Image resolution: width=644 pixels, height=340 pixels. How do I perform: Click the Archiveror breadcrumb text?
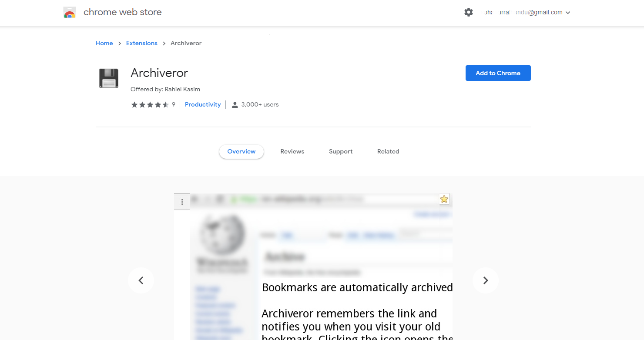(x=186, y=43)
